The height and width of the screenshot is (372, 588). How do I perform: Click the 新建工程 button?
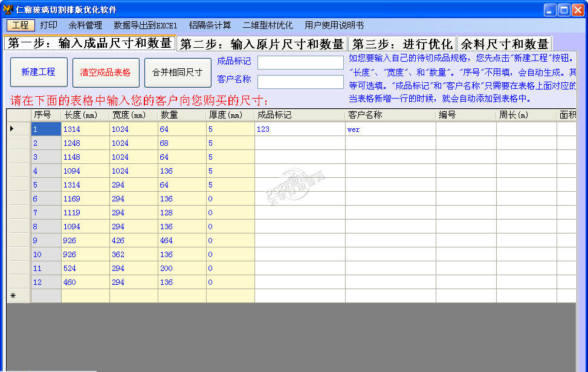[39, 72]
